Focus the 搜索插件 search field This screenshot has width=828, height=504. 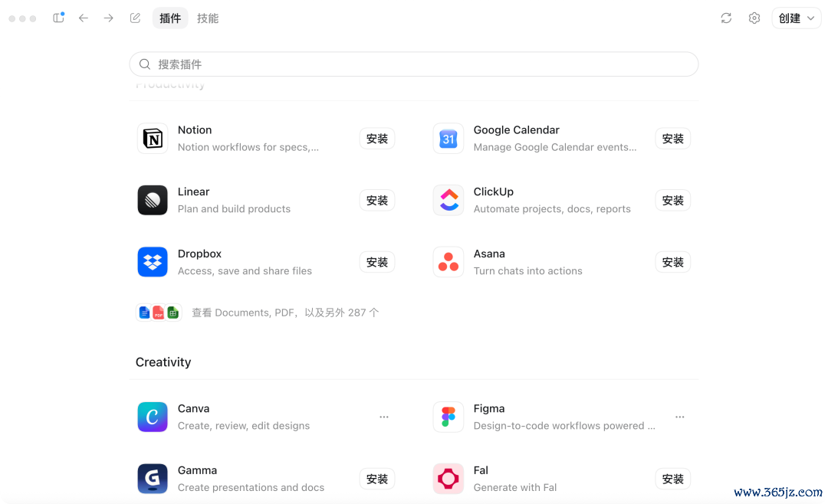[414, 64]
